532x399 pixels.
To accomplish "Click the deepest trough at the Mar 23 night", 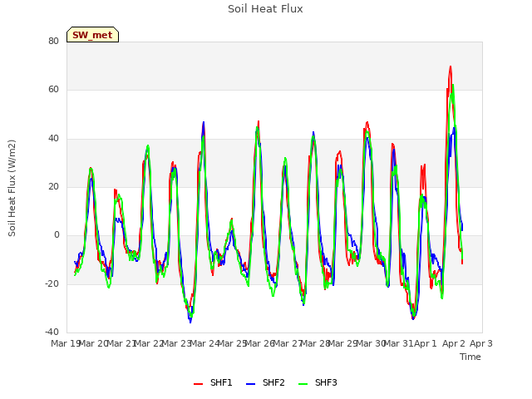I will click(x=190, y=323).
